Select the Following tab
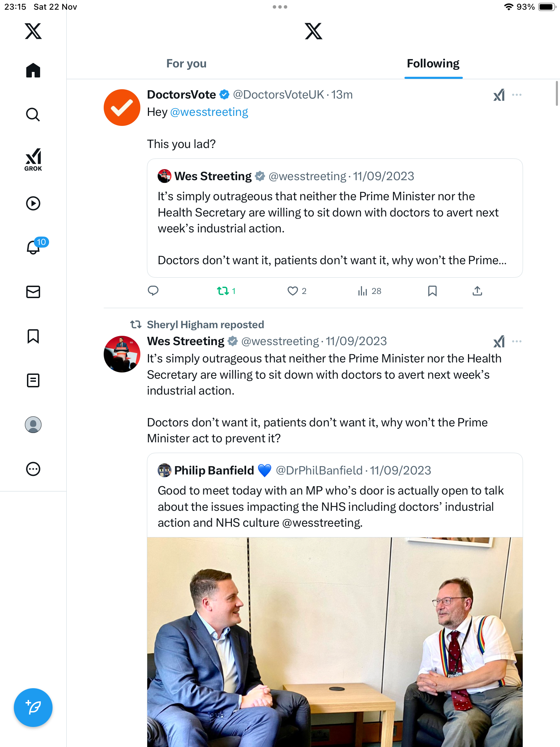560x747 pixels. coord(433,64)
